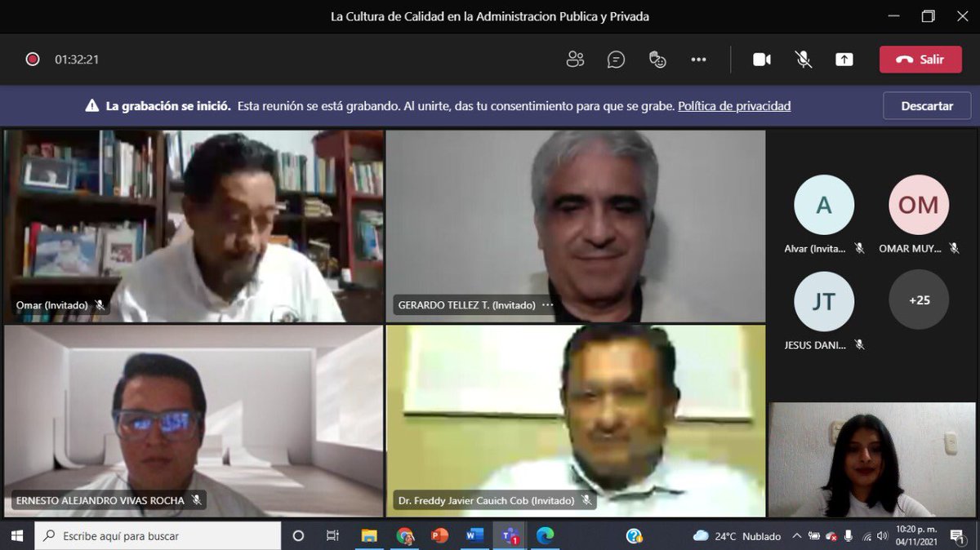This screenshot has height=550, width=980.
Task: Expand the hidden system tray icons
Action: (x=797, y=536)
